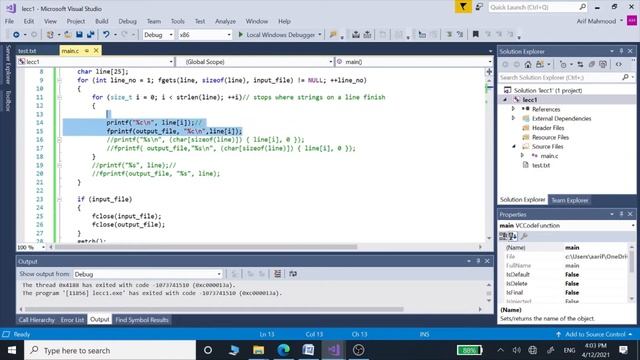Image resolution: width=640 pixels, height=360 pixels.
Task: Open the Global Scope dropdown
Action: [x=256, y=62]
